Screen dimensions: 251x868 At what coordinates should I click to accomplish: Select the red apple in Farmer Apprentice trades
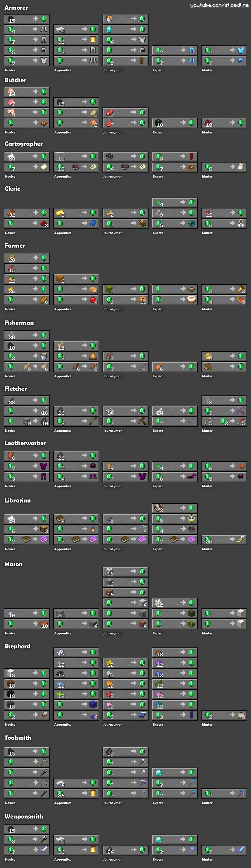point(93,299)
